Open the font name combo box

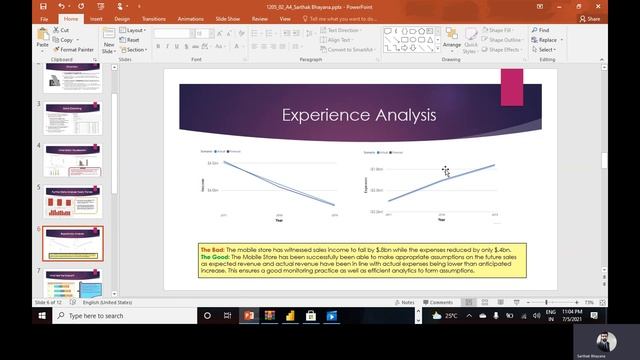[174, 33]
